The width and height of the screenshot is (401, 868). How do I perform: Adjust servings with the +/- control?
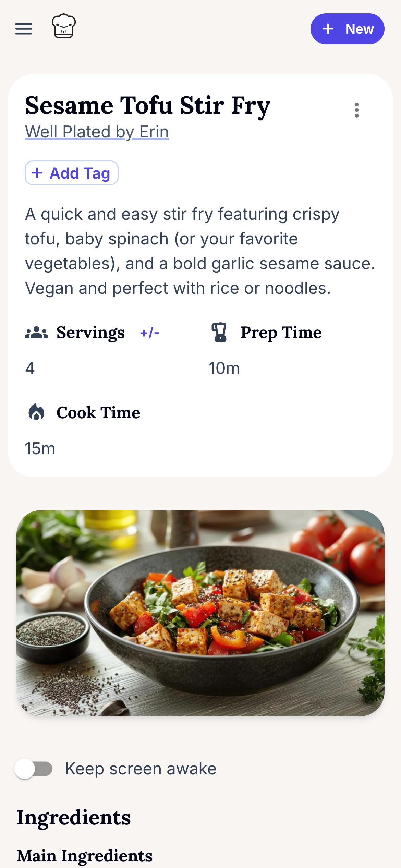click(x=150, y=333)
